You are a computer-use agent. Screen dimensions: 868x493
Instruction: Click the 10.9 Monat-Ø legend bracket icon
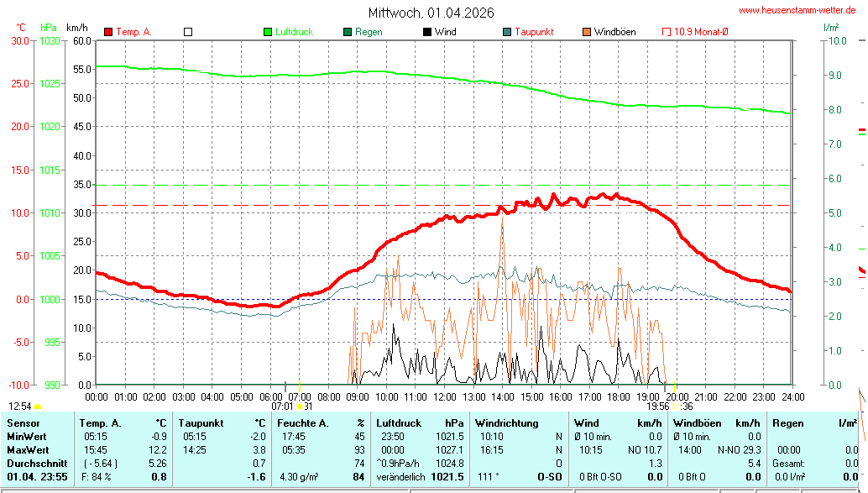pos(667,32)
